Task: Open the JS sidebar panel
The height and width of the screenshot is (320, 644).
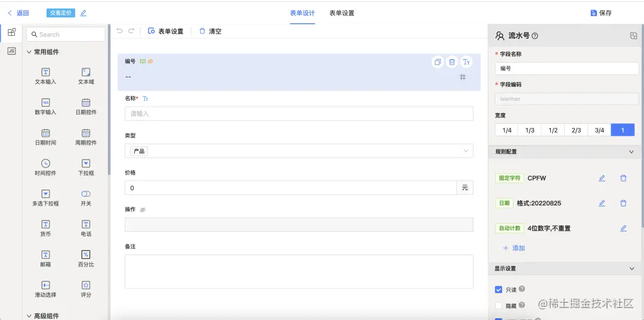Action: (x=12, y=51)
